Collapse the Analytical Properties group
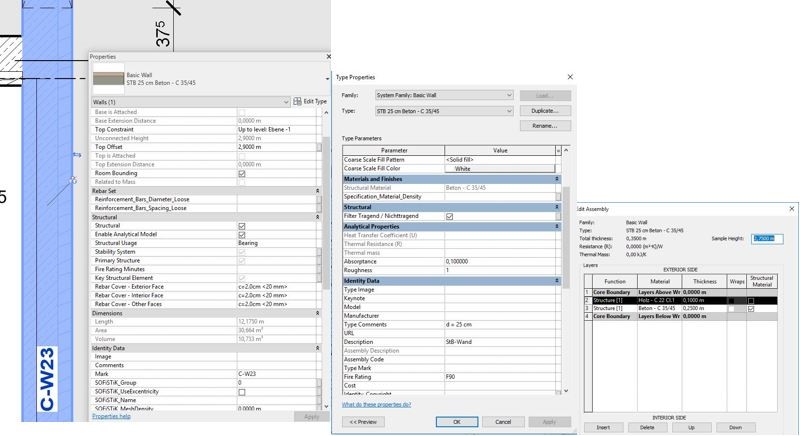800x436 pixels. coord(557,225)
